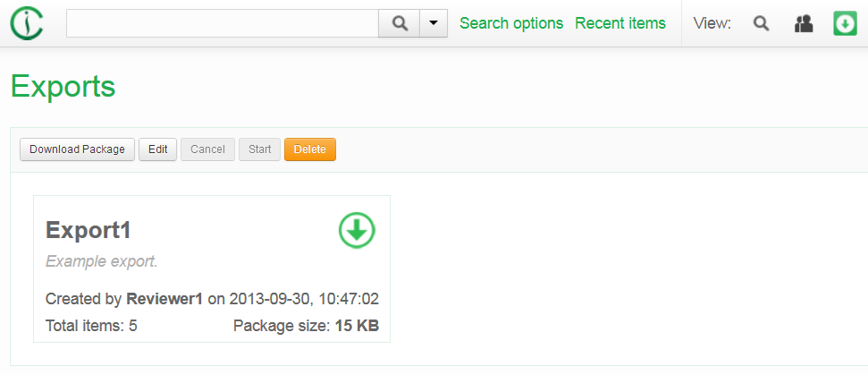868x375 pixels.
Task: Click the green application logo icon
Action: click(27, 23)
